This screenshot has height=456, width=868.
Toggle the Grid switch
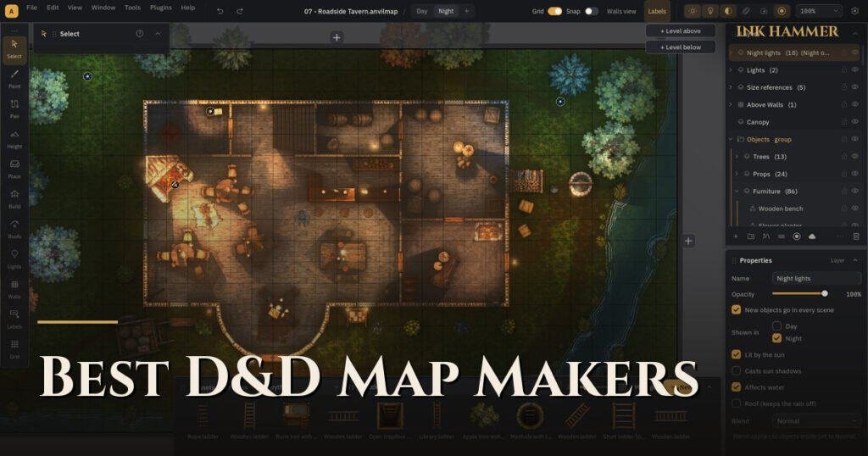pos(554,11)
